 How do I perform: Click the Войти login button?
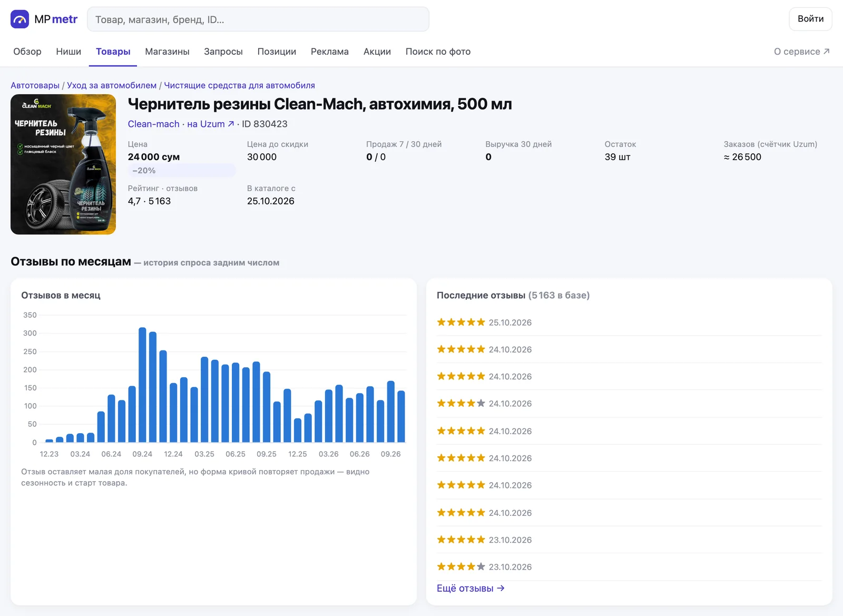pos(810,19)
